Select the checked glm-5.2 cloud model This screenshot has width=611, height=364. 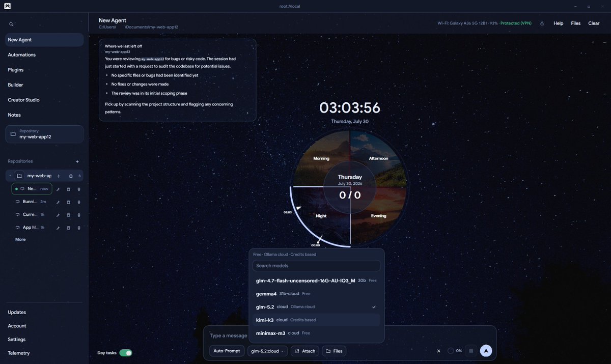point(317,307)
